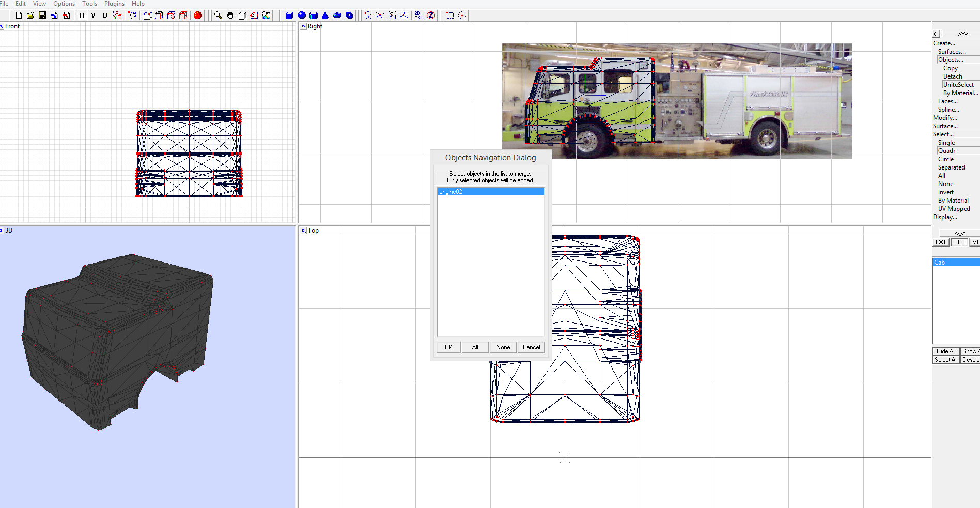Toggle the D view axis button
The image size is (980, 508).
click(104, 16)
